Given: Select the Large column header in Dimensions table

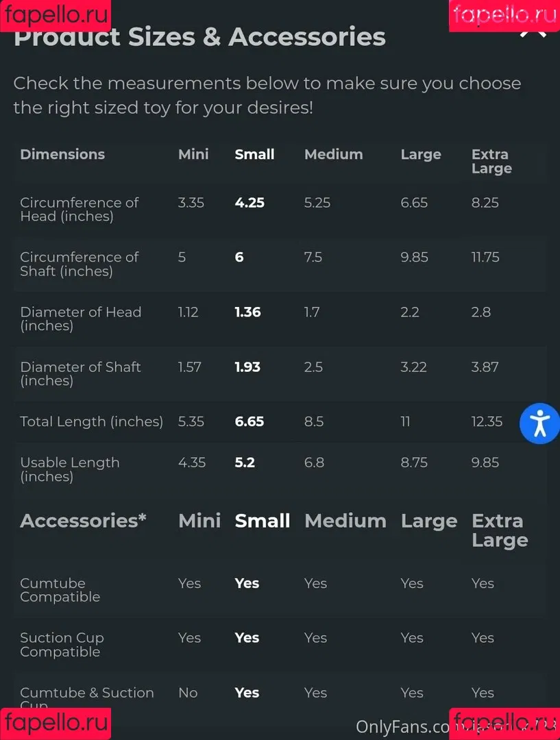Looking at the screenshot, I should [421, 155].
